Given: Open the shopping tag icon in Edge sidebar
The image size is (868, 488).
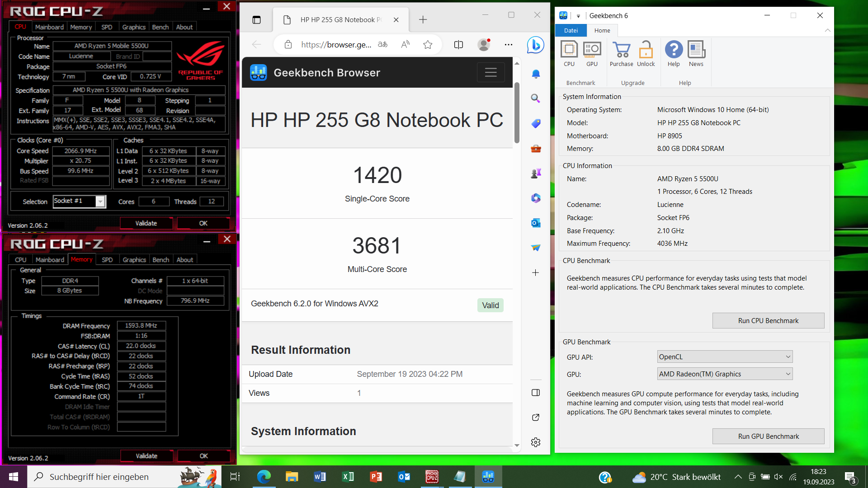Looking at the screenshot, I should point(536,123).
